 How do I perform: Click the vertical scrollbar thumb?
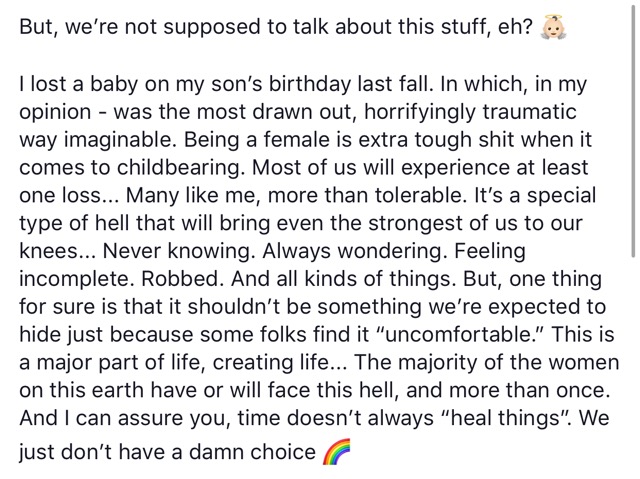(x=633, y=129)
